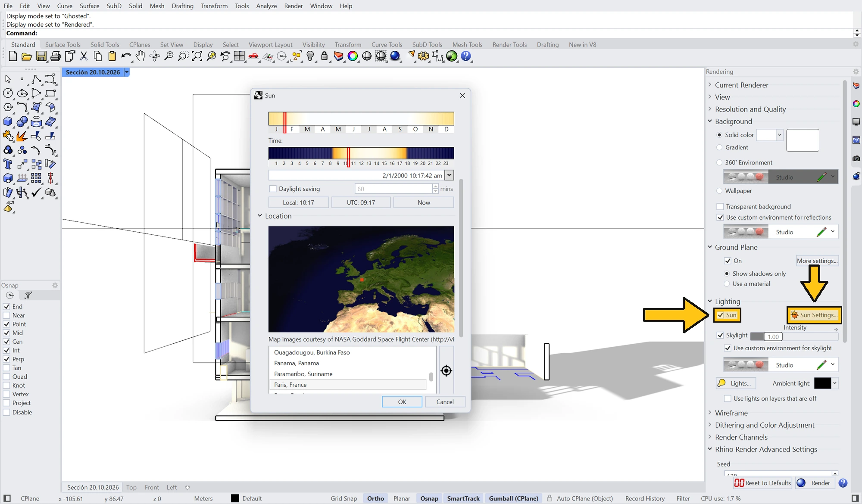
Task: Click the red car Set View icon
Action: click(253, 56)
